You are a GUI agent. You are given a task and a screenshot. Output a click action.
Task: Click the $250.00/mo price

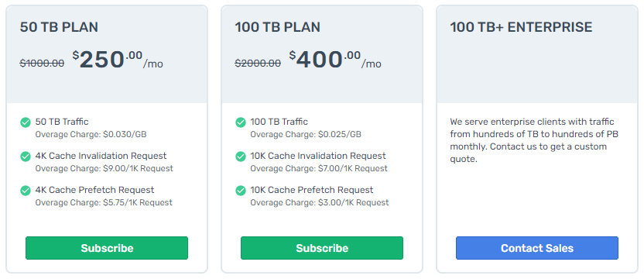pyautogui.click(x=118, y=60)
